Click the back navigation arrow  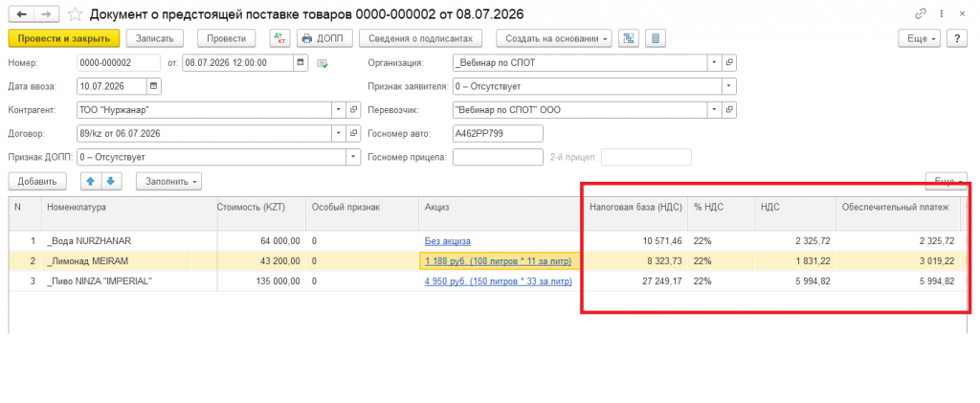click(x=21, y=13)
